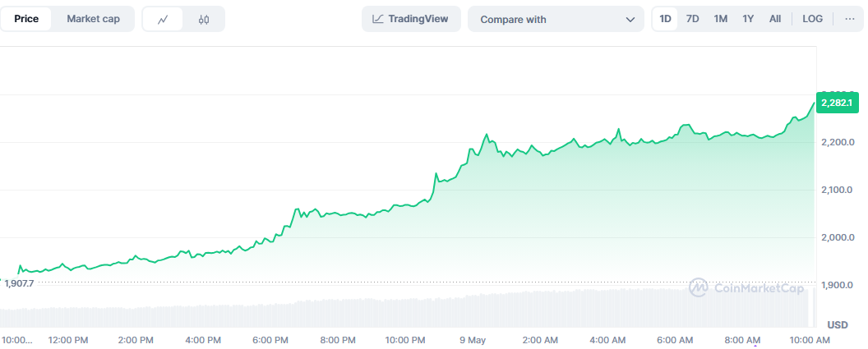Click the 6:00 PM time axis label
The image size is (868, 349).
(270, 339)
